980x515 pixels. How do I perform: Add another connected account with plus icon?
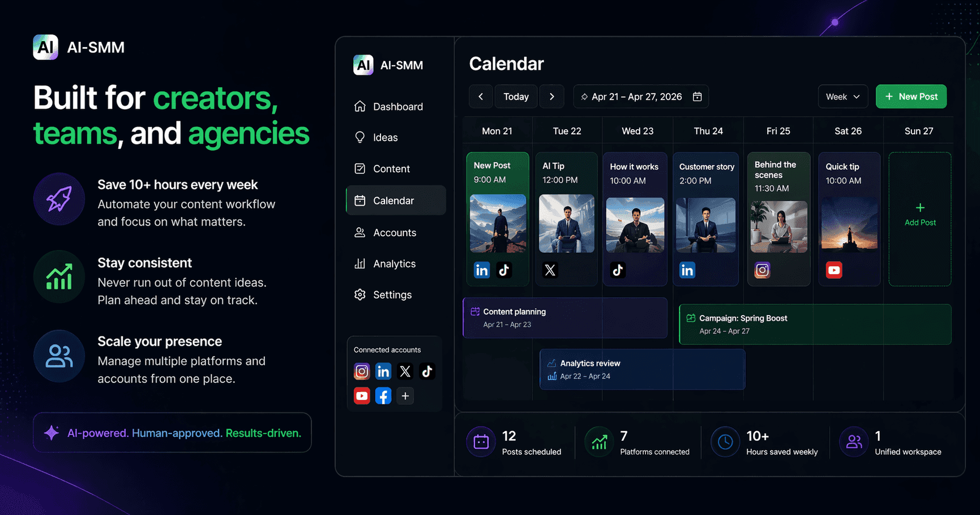[405, 395]
